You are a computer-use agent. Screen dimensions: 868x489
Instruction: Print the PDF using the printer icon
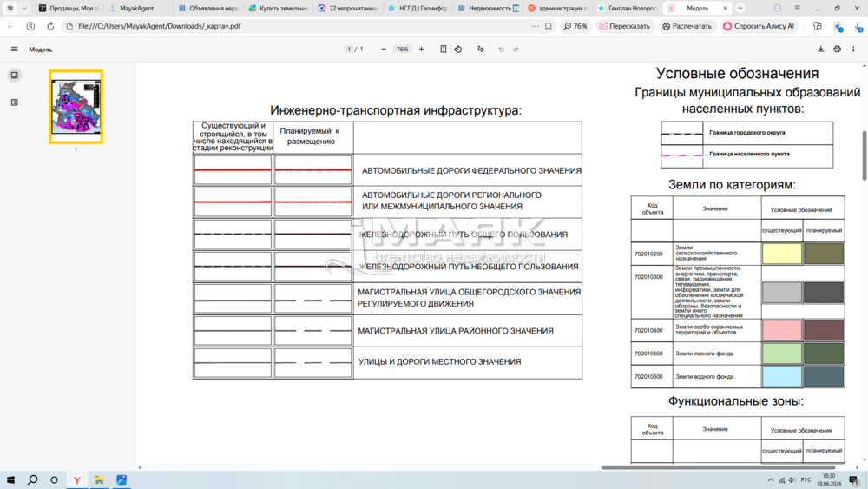tap(837, 50)
